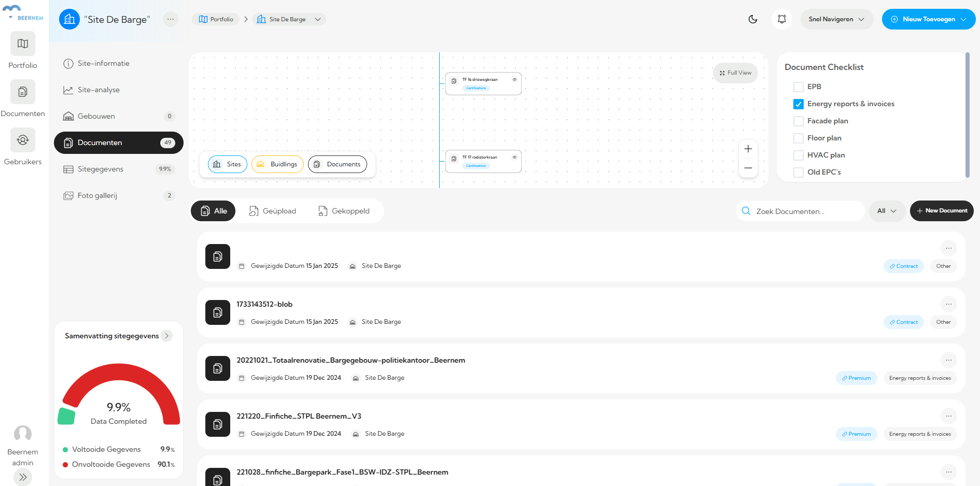Open notifications bell icon
The width and height of the screenshot is (980, 486).
(x=781, y=19)
